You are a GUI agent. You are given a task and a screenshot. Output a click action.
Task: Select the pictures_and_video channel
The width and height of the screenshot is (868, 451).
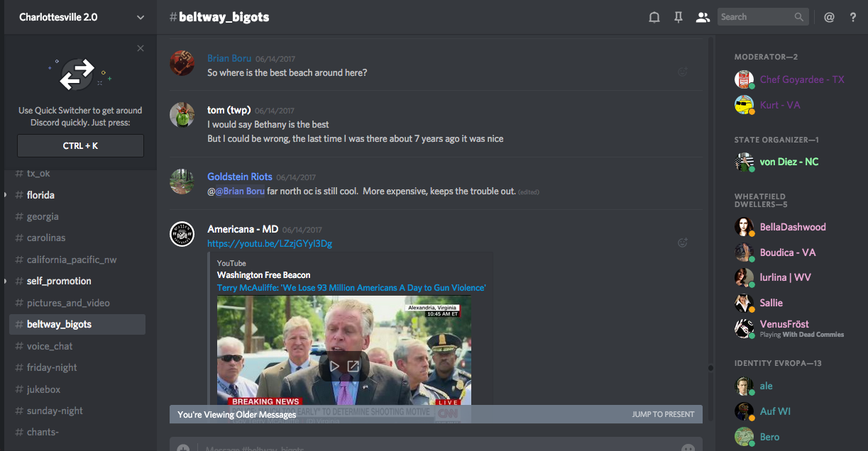(x=68, y=303)
